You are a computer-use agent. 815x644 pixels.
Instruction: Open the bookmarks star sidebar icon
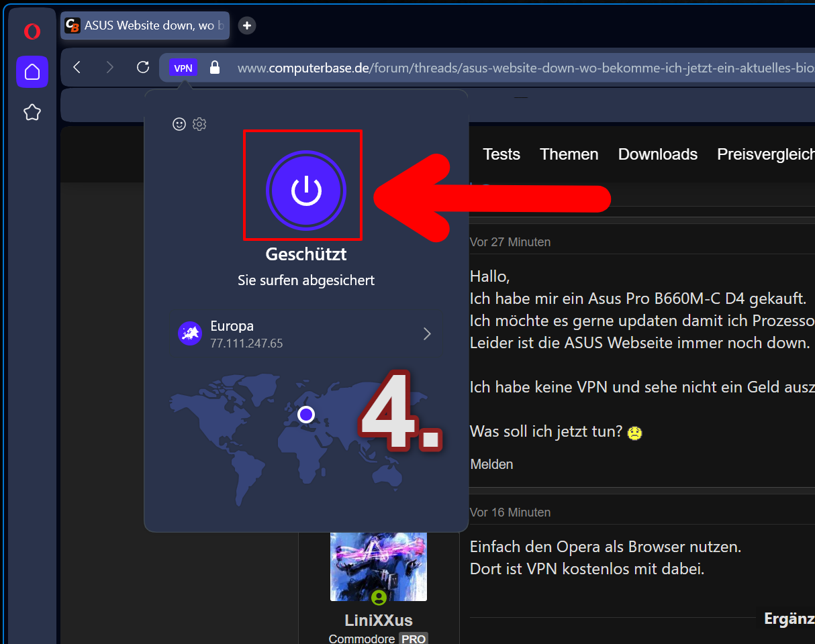coord(32,112)
